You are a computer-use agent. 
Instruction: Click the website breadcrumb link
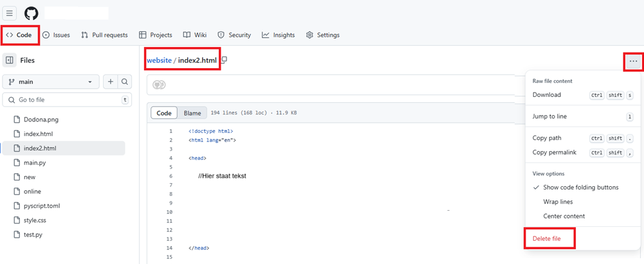pyautogui.click(x=159, y=60)
